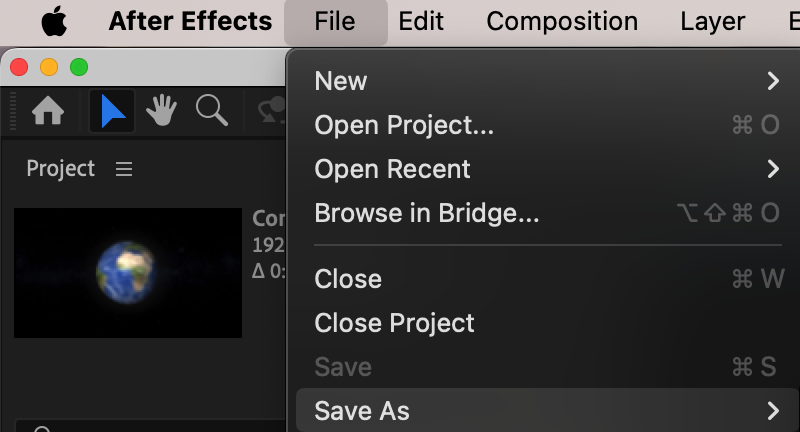The width and height of the screenshot is (800, 432).
Task: Select the Project panel tab
Action: (x=60, y=169)
